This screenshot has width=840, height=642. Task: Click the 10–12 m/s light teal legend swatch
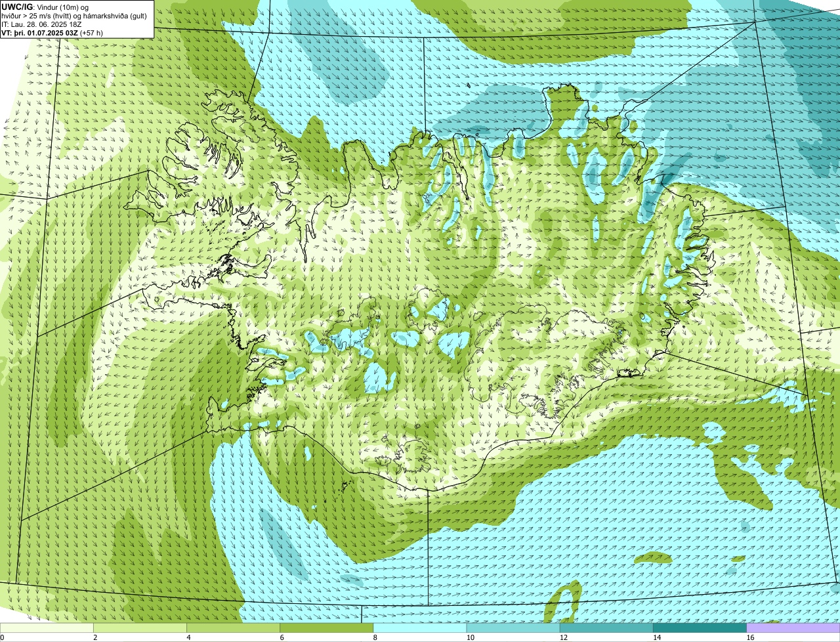[513, 628]
